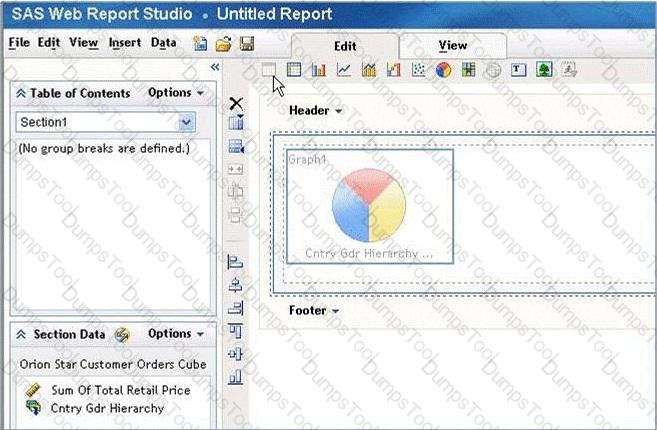Align objects to the top edge
This screenshot has height=430, width=657.
point(235,331)
